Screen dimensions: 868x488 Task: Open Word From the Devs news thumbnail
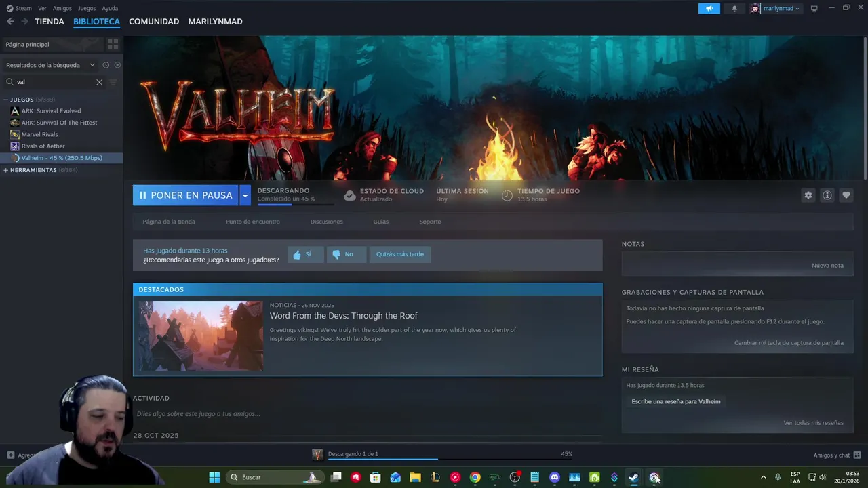201,336
